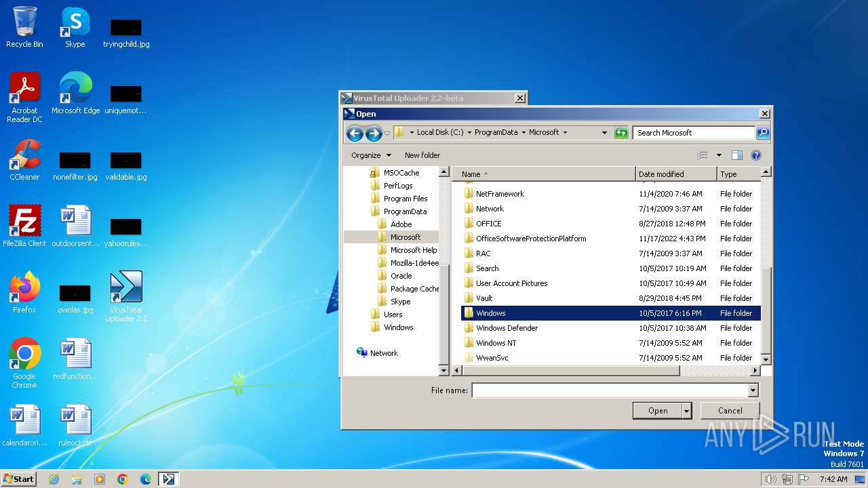Select the WwanSvc folder row
The width and height of the screenshot is (868, 488).
click(610, 358)
